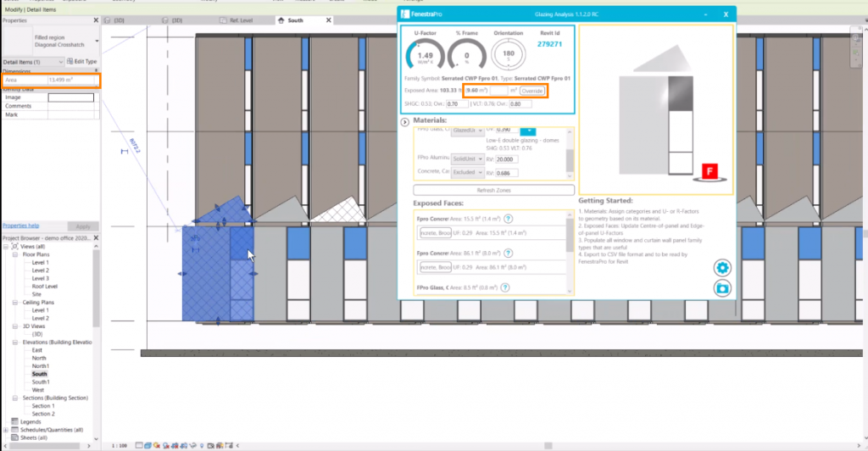The image size is (868, 451).
Task: Open the West elevation in browser
Action: 37,390
